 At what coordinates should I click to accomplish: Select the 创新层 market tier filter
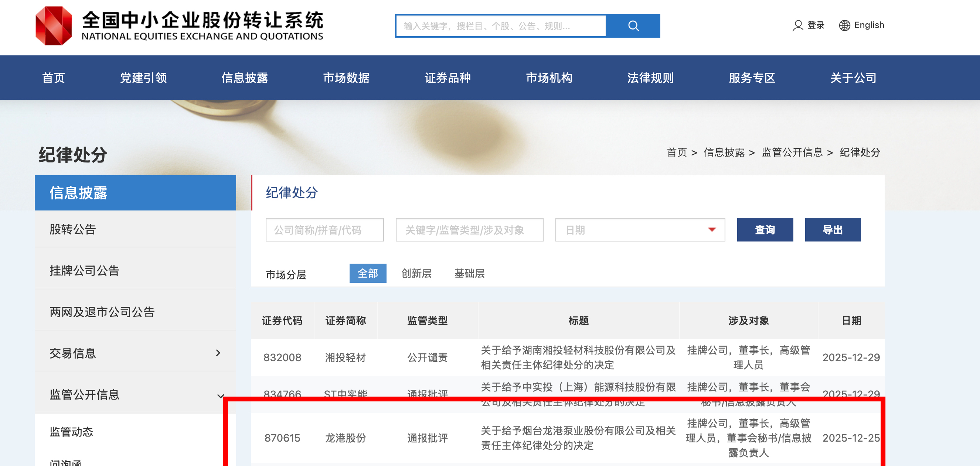[416, 273]
